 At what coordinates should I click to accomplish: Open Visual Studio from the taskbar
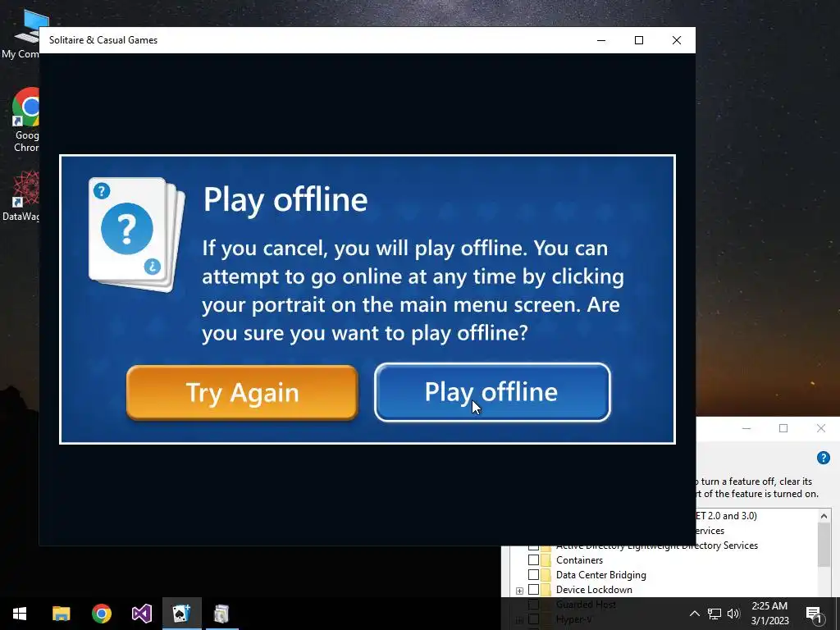pos(141,614)
